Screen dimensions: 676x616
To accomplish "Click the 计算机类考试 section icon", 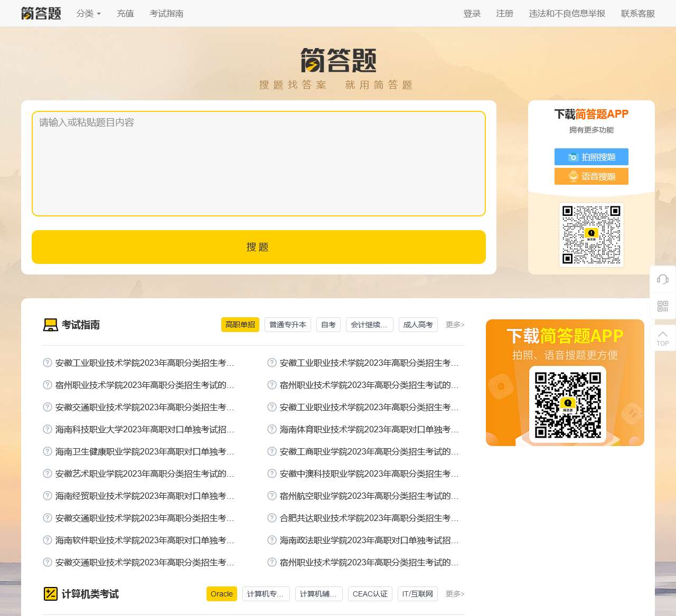I will coord(50,594).
